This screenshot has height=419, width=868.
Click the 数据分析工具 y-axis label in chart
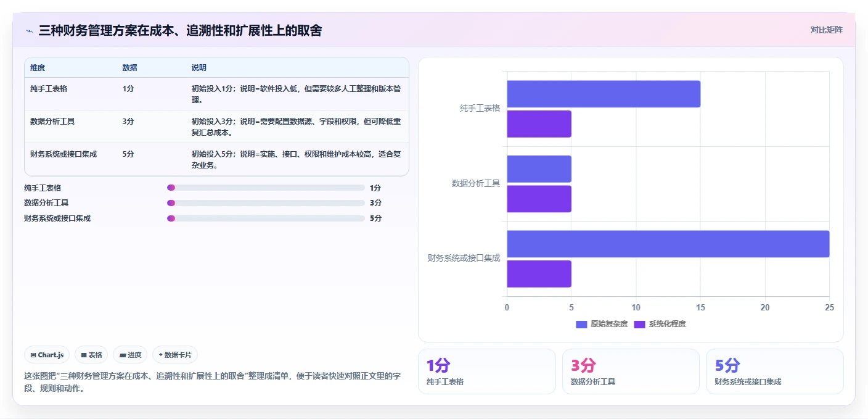(x=476, y=184)
